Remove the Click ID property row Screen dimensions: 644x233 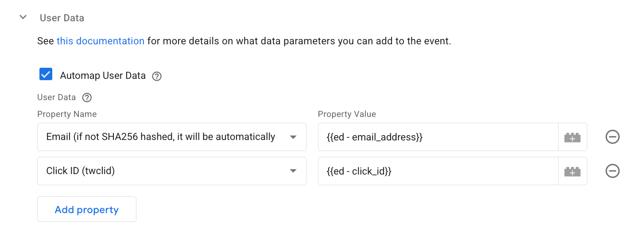pos(613,171)
